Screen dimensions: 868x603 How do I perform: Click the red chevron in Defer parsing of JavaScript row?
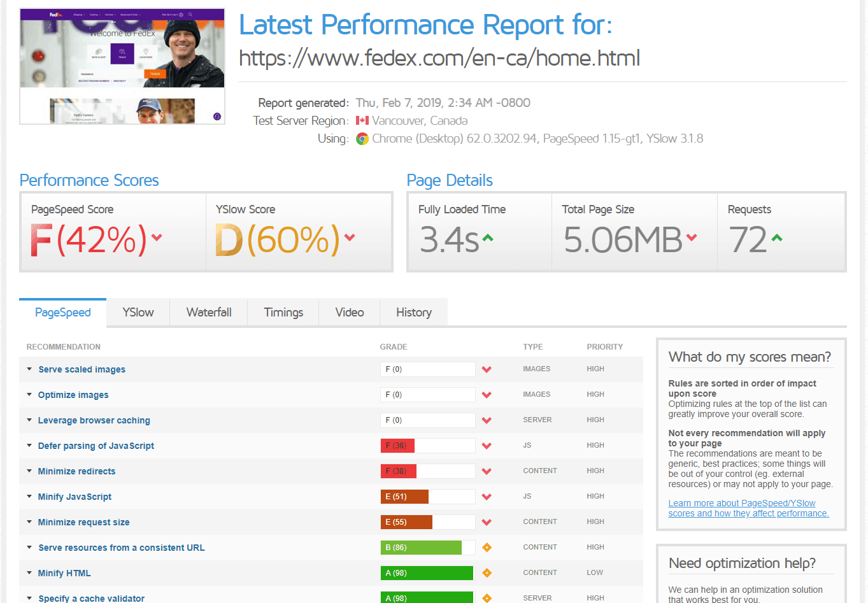click(x=487, y=446)
